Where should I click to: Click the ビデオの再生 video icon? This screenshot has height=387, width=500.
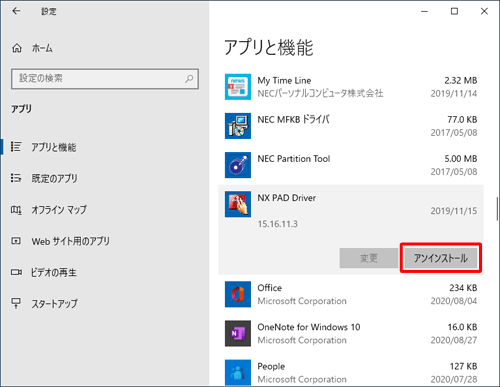(16, 272)
